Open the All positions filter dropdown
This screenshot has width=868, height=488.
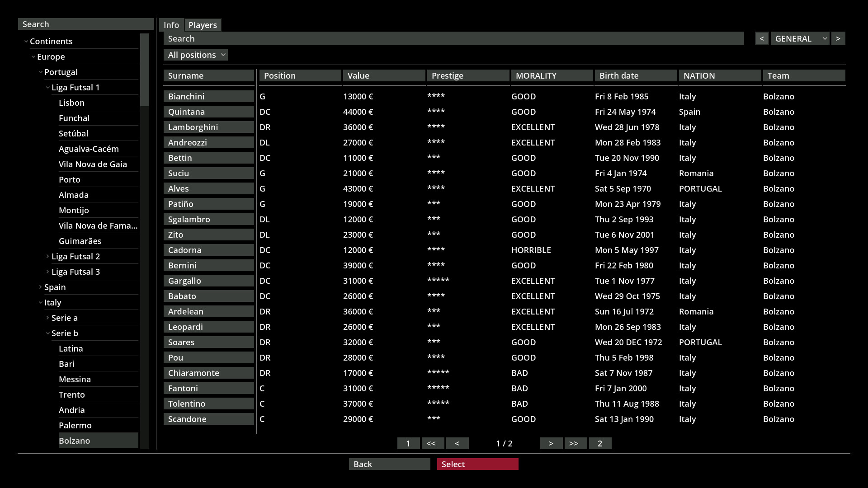[195, 55]
